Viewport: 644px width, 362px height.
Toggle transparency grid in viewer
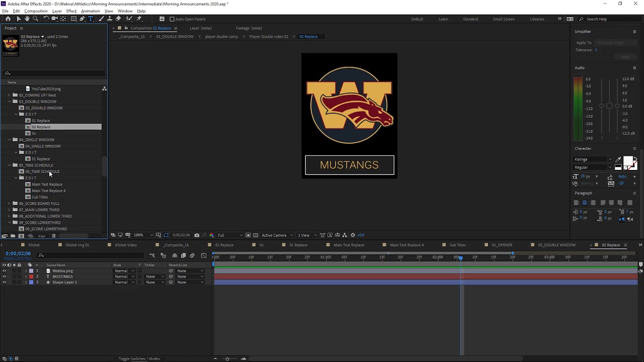[255, 235]
